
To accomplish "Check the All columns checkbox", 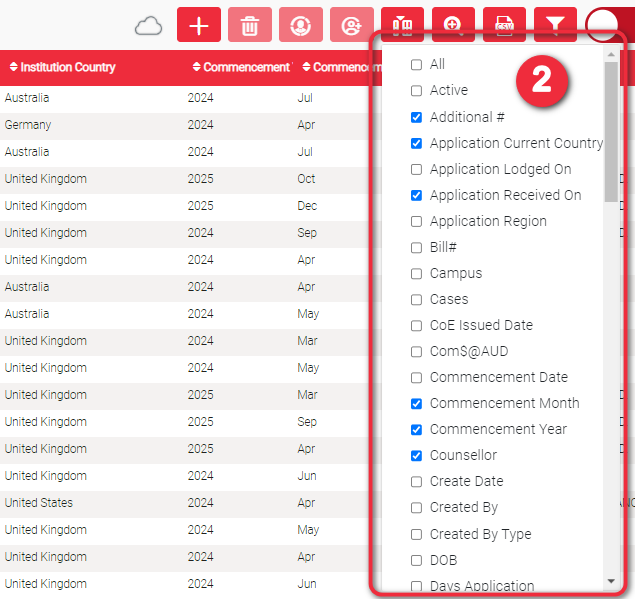I will [x=416, y=65].
